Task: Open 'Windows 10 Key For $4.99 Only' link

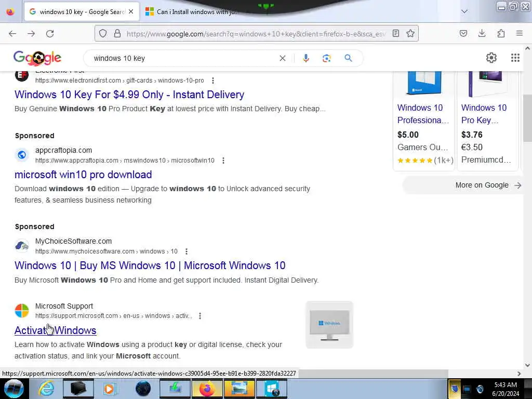Action: click(x=129, y=95)
